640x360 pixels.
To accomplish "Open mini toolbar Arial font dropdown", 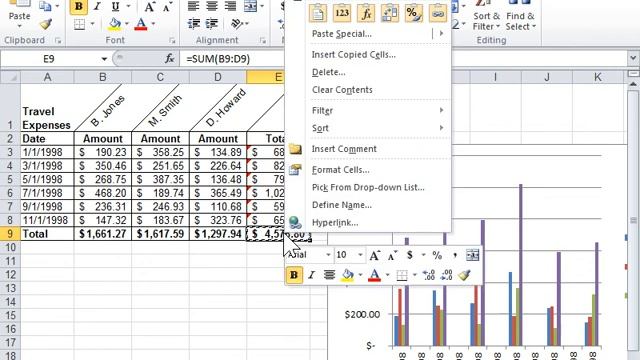I will click(x=328, y=255).
